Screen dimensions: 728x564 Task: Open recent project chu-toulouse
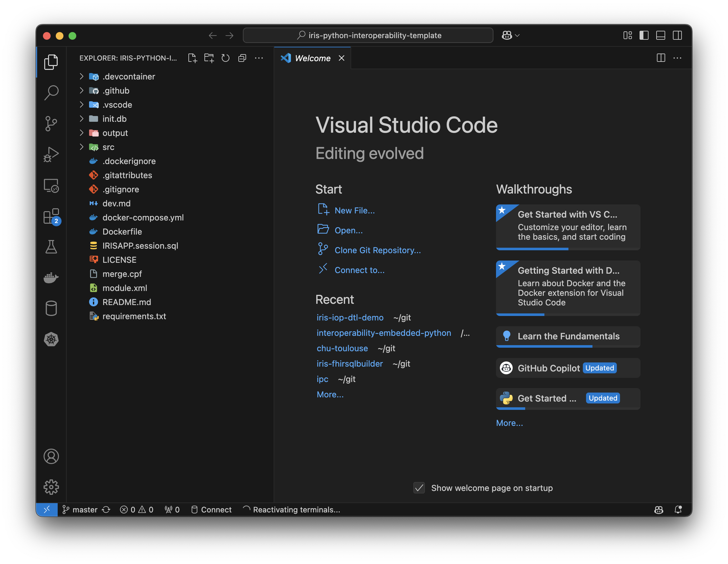342,348
